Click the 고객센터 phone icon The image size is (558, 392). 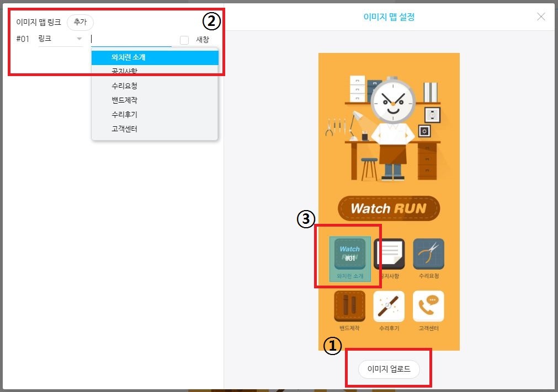point(428,306)
